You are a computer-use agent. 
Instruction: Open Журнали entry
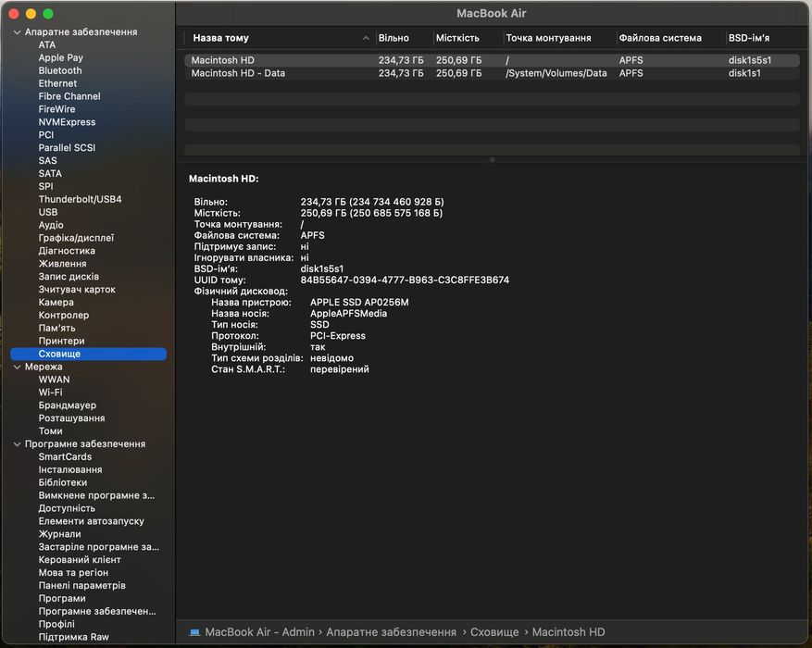click(59, 534)
